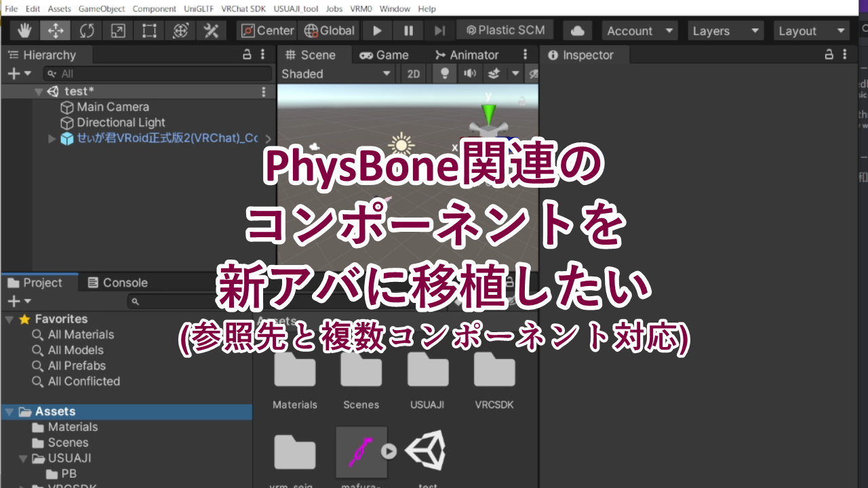Select the mafura asset thumbnail

pos(361,450)
